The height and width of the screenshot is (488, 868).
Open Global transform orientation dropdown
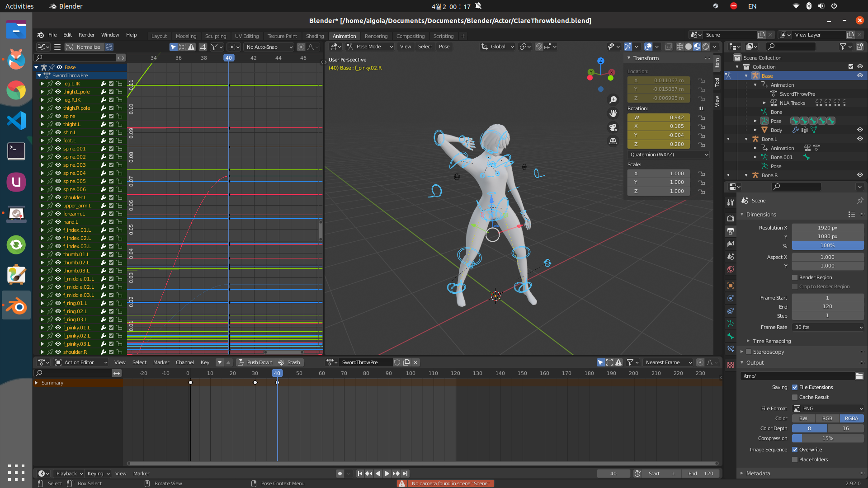[x=498, y=47]
